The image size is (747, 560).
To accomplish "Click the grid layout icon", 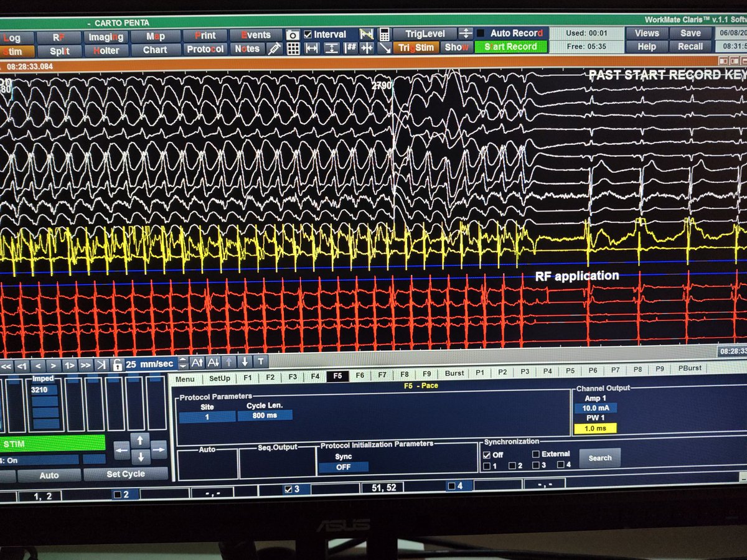I will click(293, 49).
